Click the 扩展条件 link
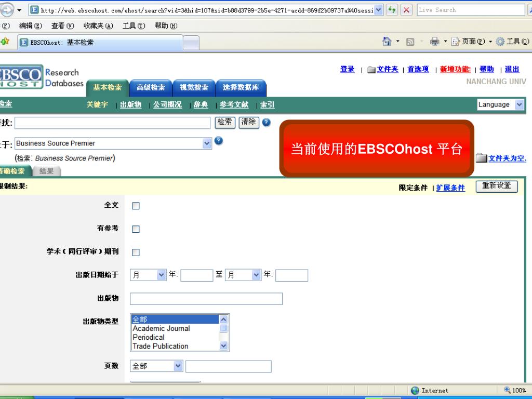Viewport: 532px width, 399px height. pyautogui.click(x=450, y=188)
